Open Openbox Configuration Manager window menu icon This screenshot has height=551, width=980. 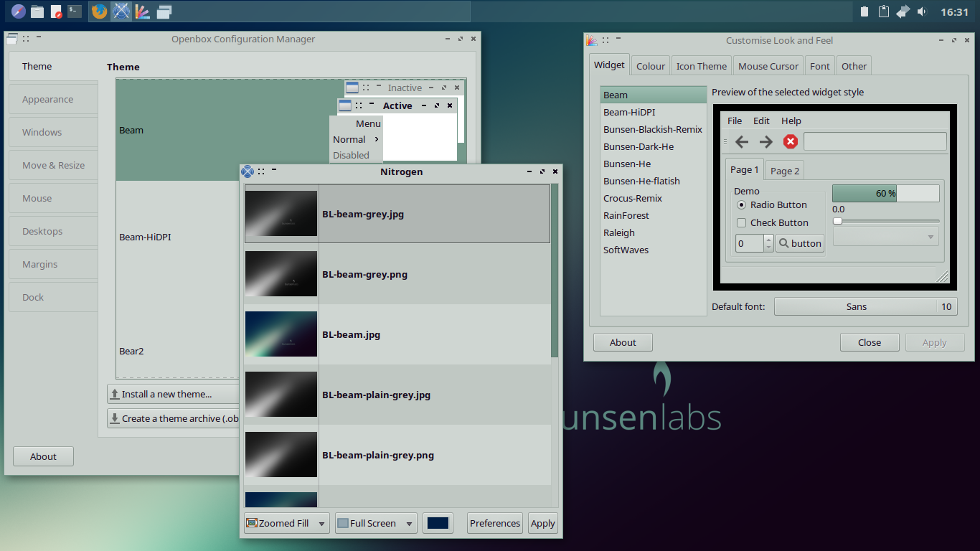12,39
